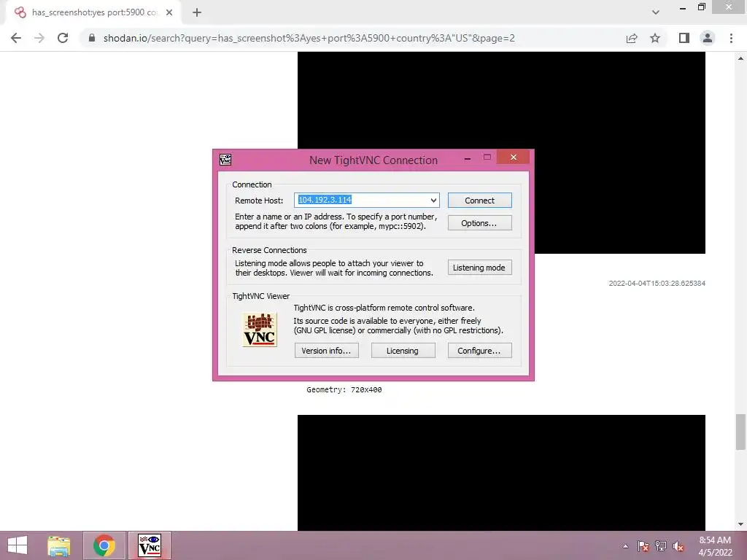This screenshot has width=747, height=560.
Task: Click the Geometry: 720x400 text
Action: point(344,389)
